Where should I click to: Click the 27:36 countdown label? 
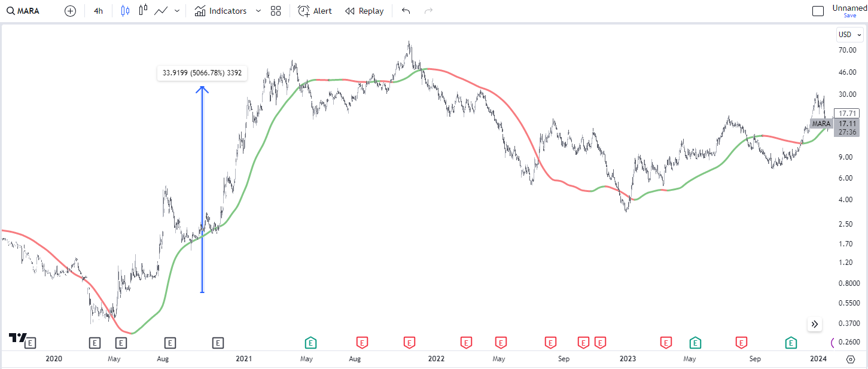846,132
